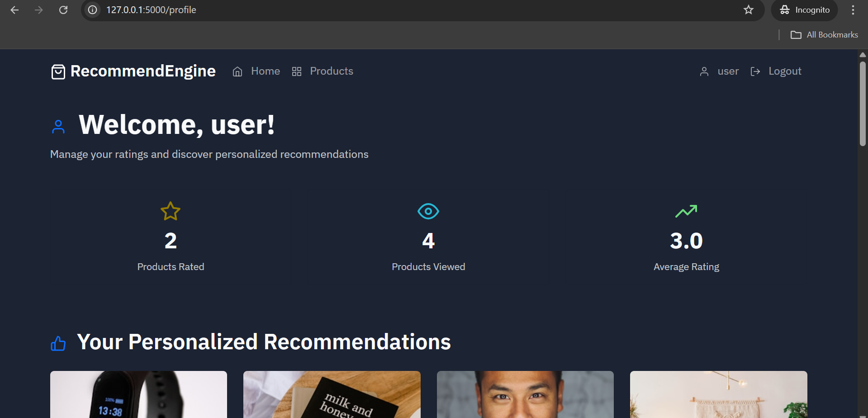The width and height of the screenshot is (868, 418).
Task: Click the manage your ratings subtitle text
Action: coord(209,154)
